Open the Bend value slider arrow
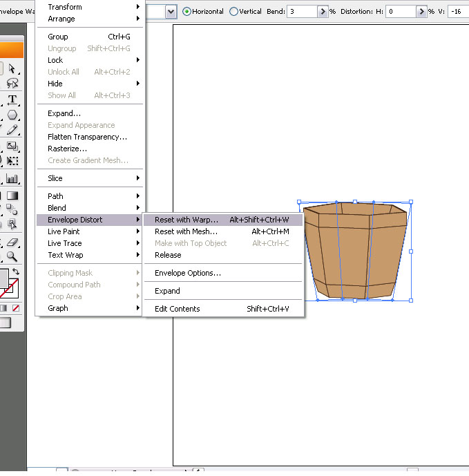Image resolution: width=469 pixels, height=476 pixels. coord(323,12)
